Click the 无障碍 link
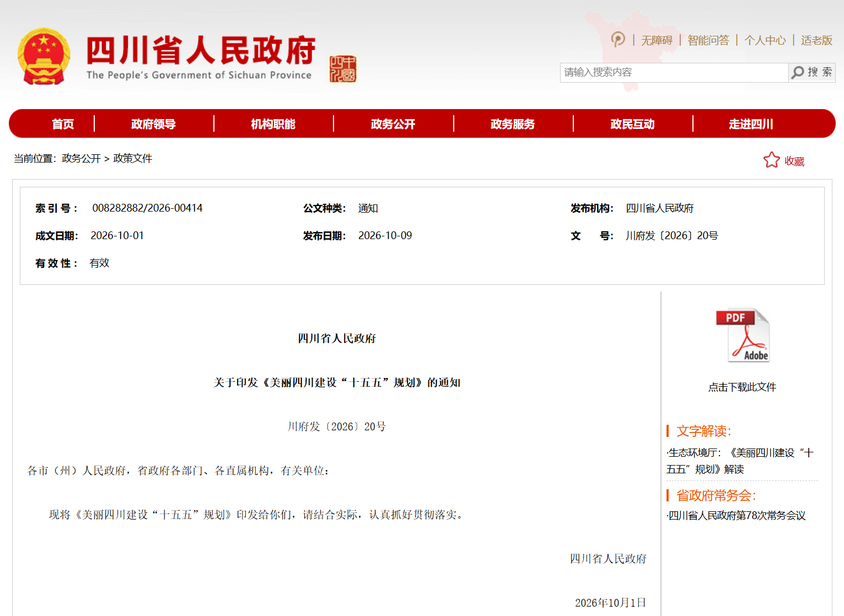The height and width of the screenshot is (616, 844). (657, 40)
